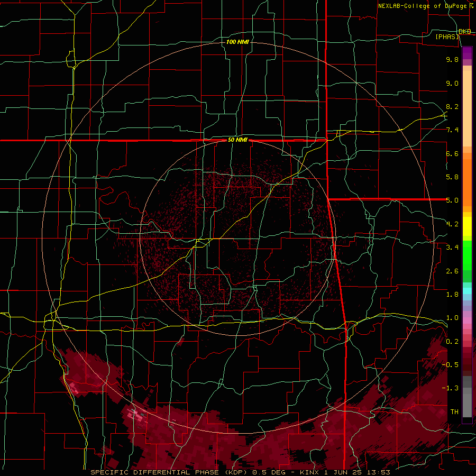The image size is (476, 476).
Task: Click the 8.2 legend scale value
Action: (452, 106)
